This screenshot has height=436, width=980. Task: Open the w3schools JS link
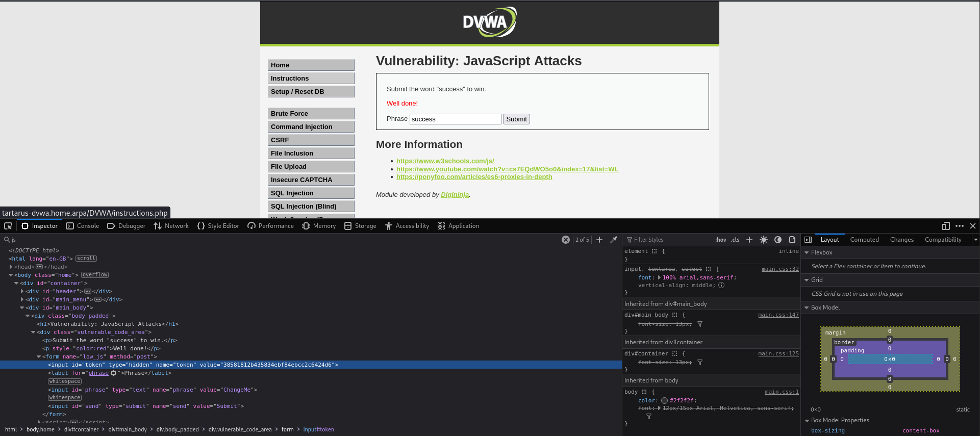[445, 161]
